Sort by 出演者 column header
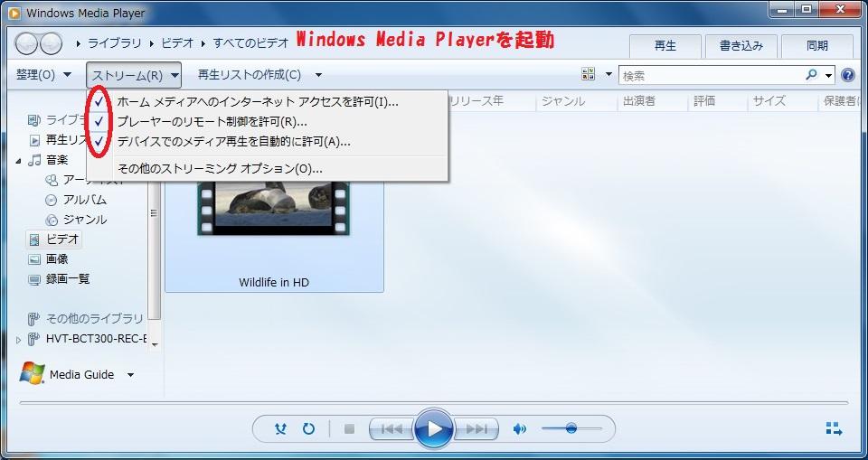Viewport: 868px width, 460px height. [x=638, y=101]
